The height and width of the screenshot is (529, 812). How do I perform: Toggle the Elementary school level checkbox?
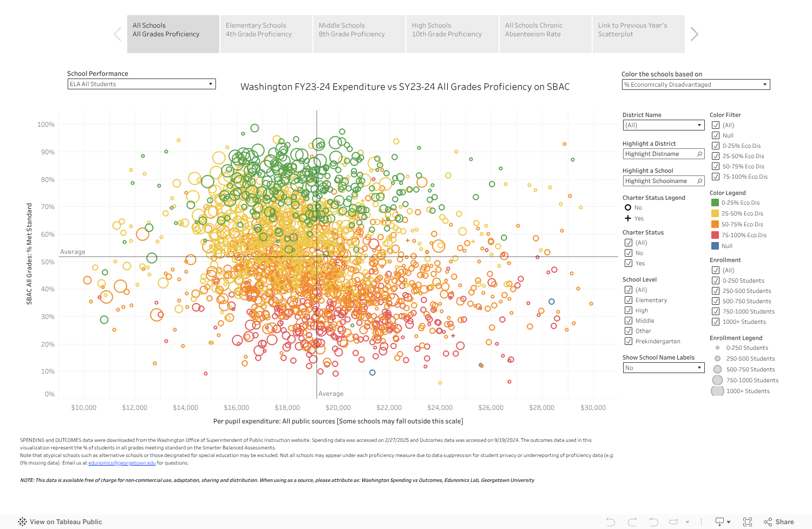click(628, 300)
